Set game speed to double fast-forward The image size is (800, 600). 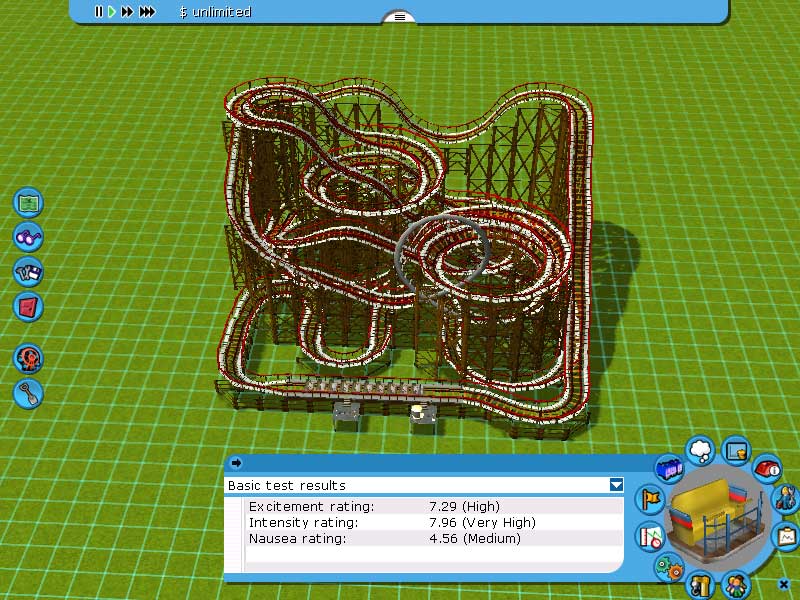point(127,12)
